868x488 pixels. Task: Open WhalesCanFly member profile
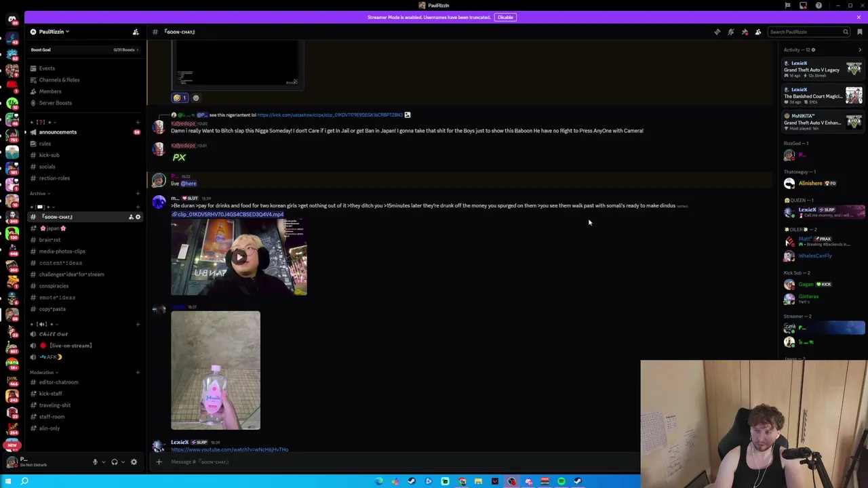click(x=823, y=256)
